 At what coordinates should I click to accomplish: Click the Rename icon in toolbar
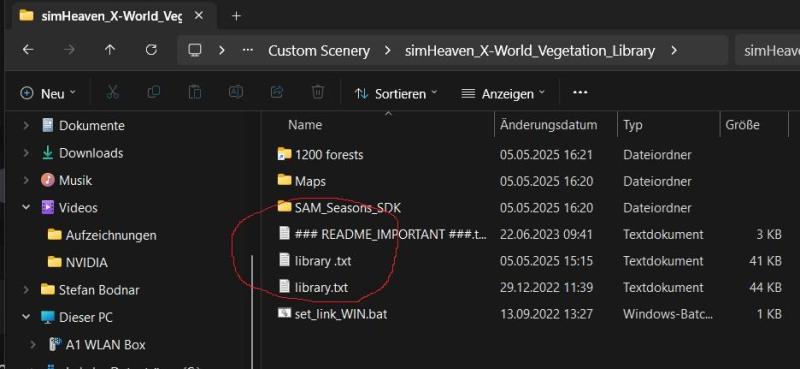pyautogui.click(x=235, y=92)
